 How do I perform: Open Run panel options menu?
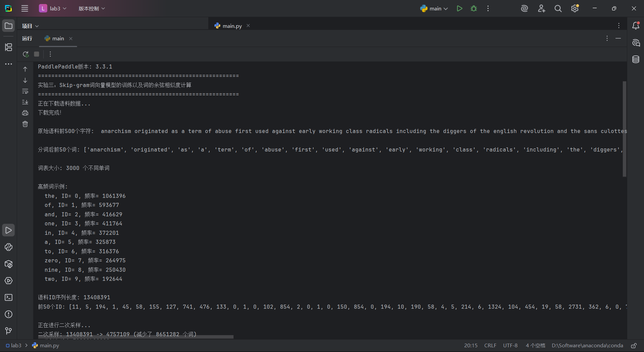pos(607,38)
